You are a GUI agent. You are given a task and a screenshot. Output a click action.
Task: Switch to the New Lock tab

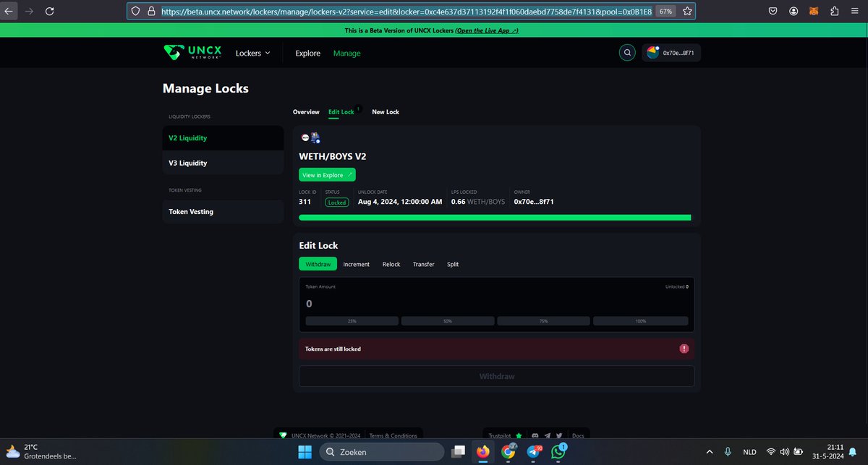point(386,112)
